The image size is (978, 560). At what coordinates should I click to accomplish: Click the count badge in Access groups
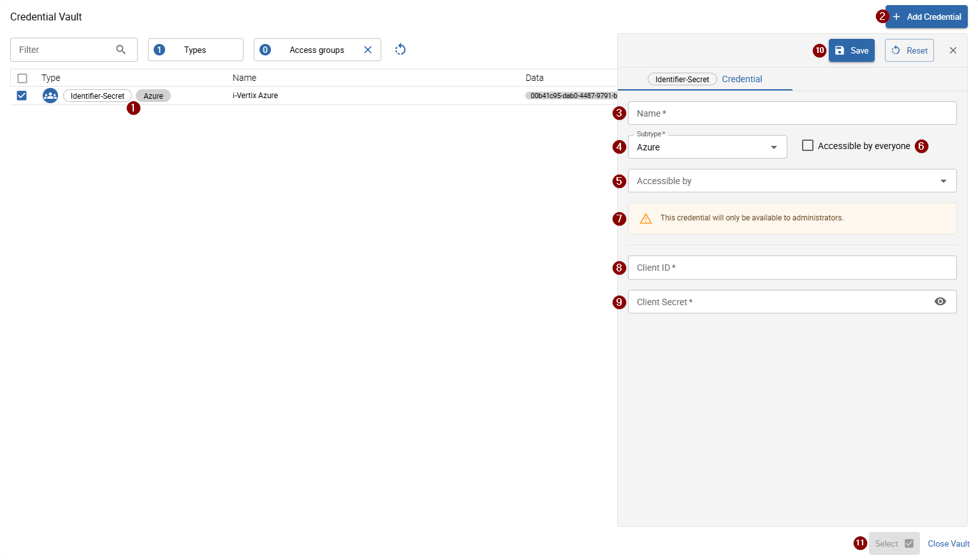click(x=265, y=50)
